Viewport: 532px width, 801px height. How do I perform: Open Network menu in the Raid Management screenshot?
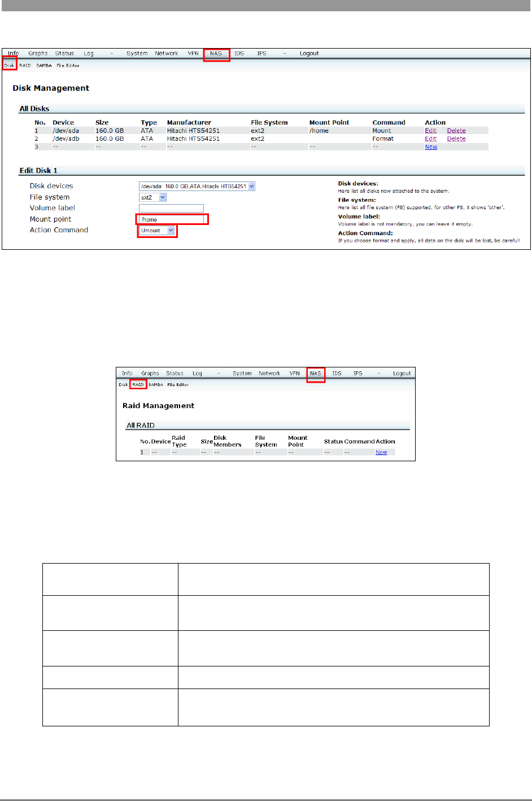pos(269,374)
